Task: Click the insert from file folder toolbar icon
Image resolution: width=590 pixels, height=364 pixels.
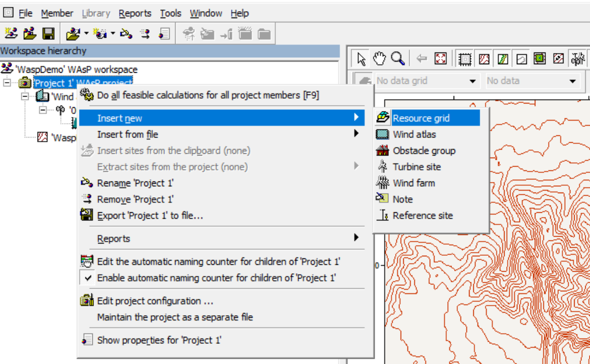Action: [x=73, y=33]
